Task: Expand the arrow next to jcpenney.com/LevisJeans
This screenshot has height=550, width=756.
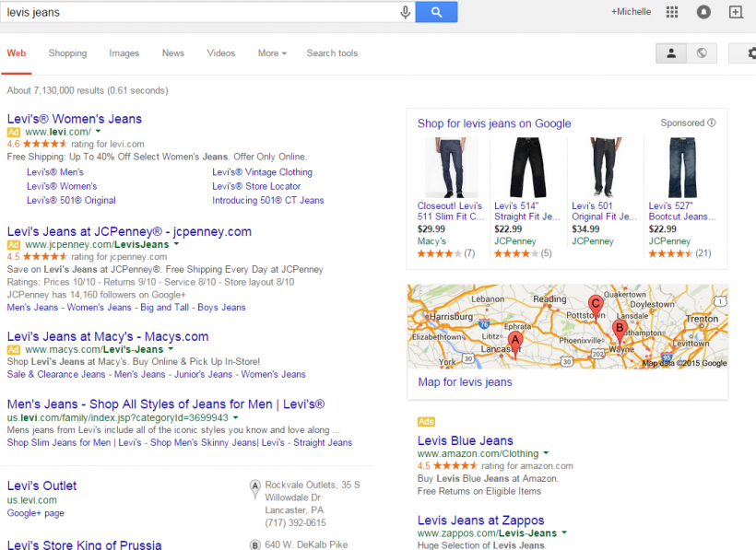Action: pyautogui.click(x=176, y=244)
